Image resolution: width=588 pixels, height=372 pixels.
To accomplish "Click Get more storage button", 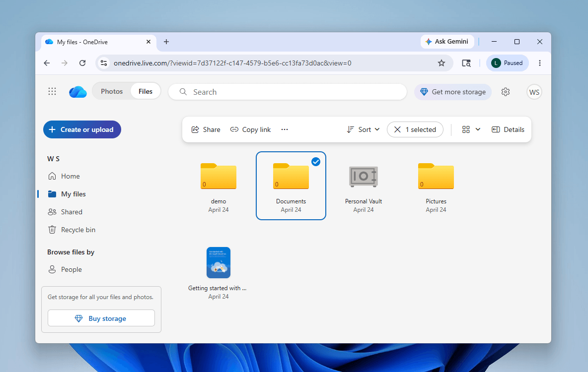I will click(452, 92).
